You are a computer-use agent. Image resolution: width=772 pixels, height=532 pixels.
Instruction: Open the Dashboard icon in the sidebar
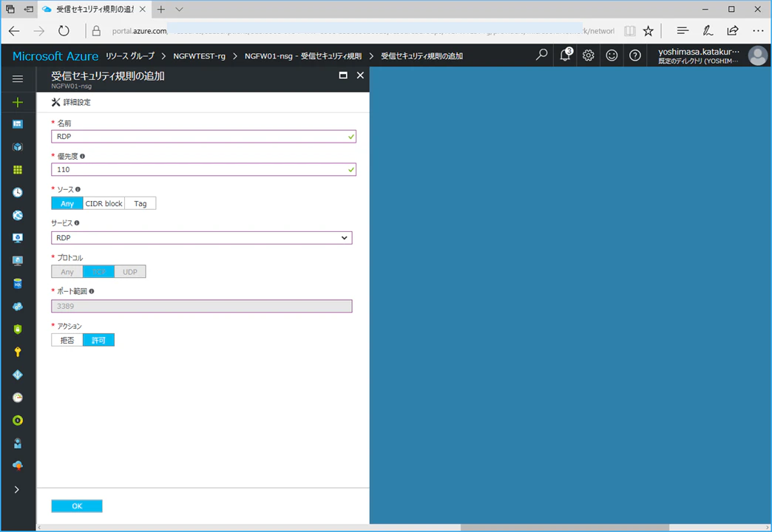18,124
